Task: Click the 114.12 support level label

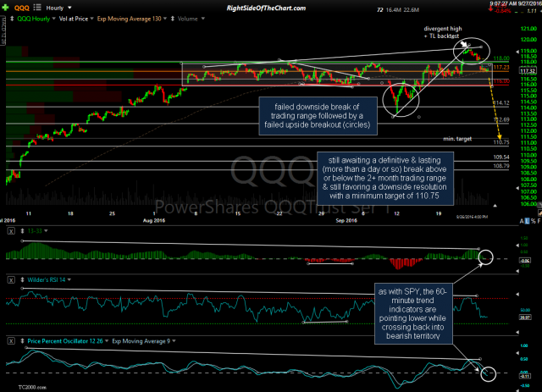Action: tap(501, 102)
